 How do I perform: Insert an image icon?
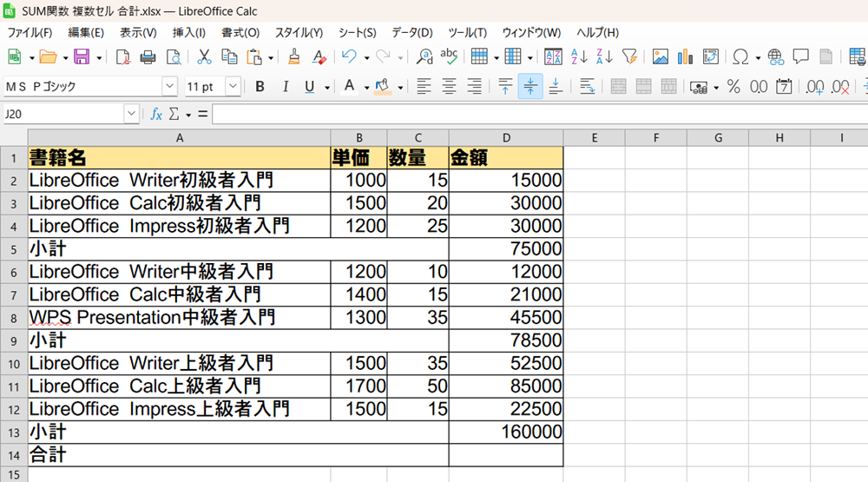tap(660, 56)
